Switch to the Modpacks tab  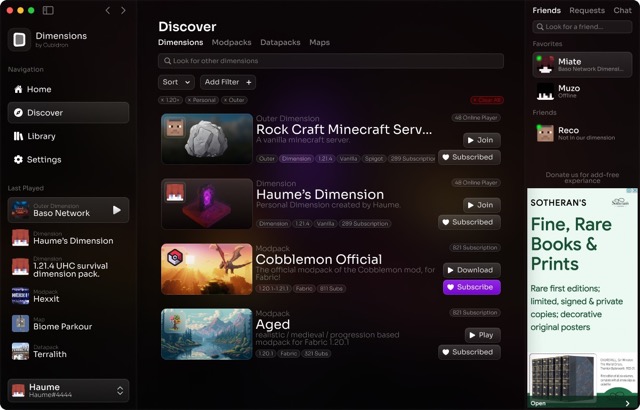point(231,42)
